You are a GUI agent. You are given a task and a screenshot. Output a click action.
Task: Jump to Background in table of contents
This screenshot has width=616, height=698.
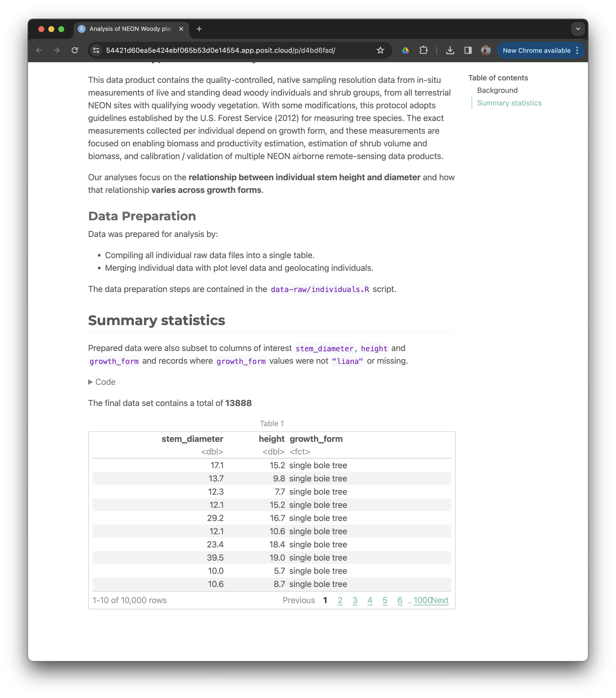pyautogui.click(x=497, y=90)
